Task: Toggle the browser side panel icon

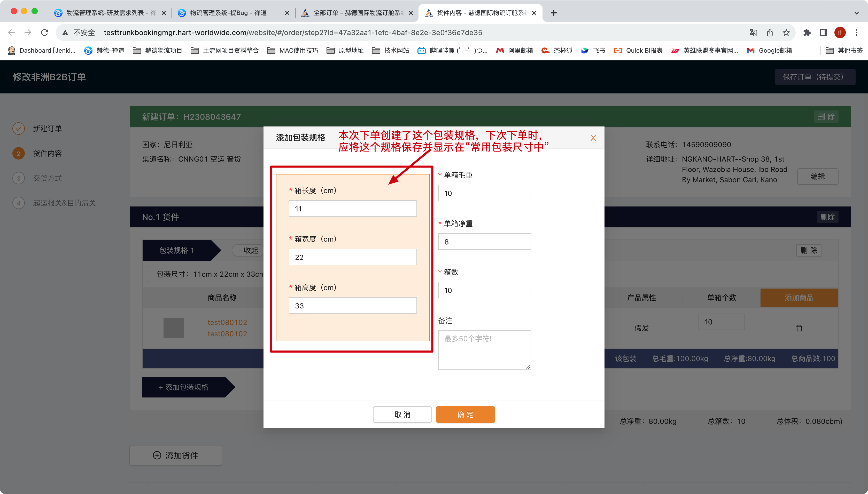Action: (x=823, y=33)
